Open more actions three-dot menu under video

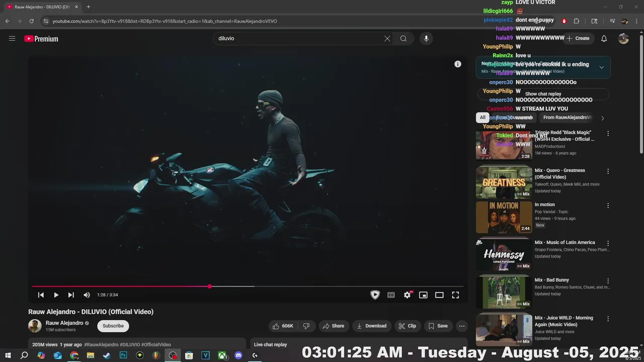(462, 326)
